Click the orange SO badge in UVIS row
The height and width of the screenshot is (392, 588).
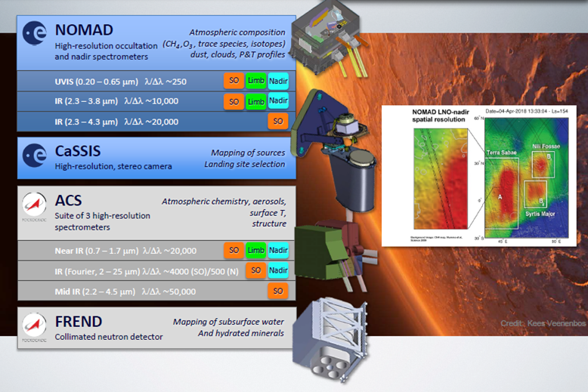point(233,81)
